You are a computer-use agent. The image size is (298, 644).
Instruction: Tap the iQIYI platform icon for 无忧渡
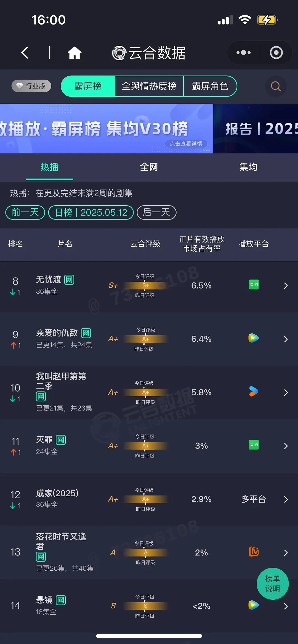(254, 285)
